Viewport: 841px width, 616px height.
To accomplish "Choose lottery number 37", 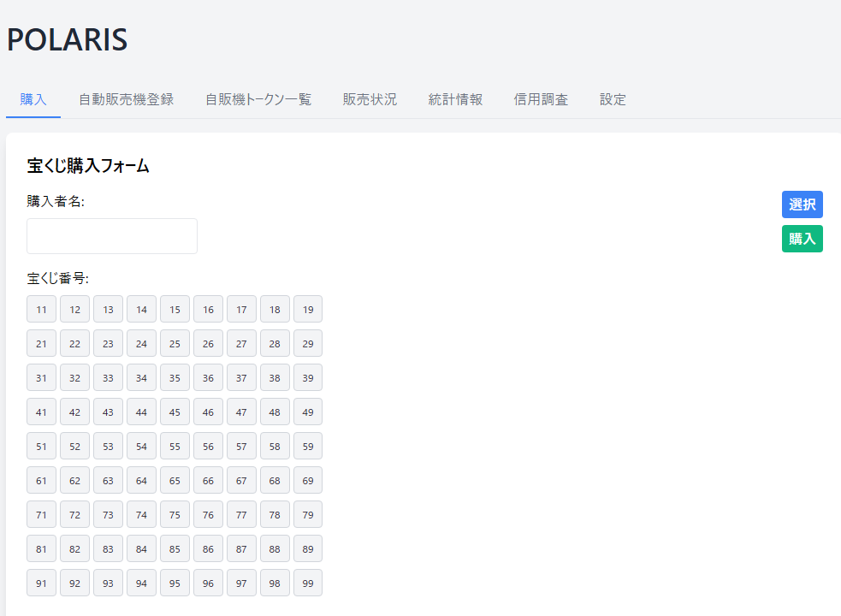I will click(241, 378).
